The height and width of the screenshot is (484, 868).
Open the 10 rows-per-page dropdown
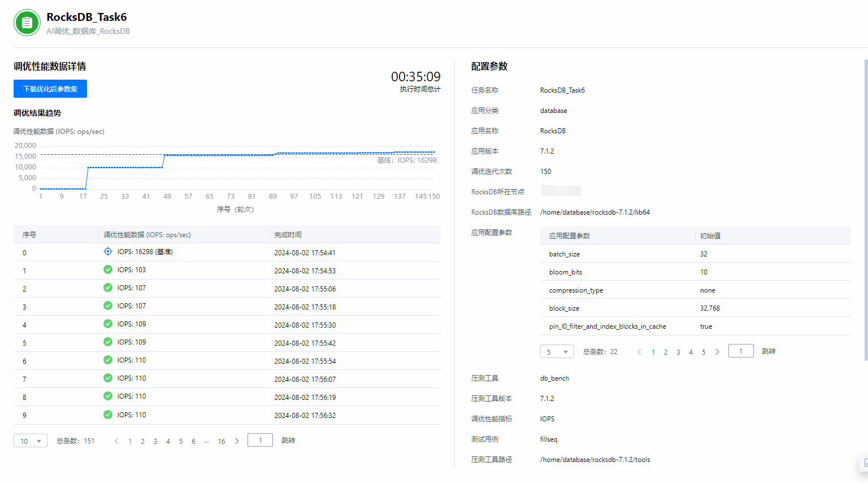coord(31,441)
